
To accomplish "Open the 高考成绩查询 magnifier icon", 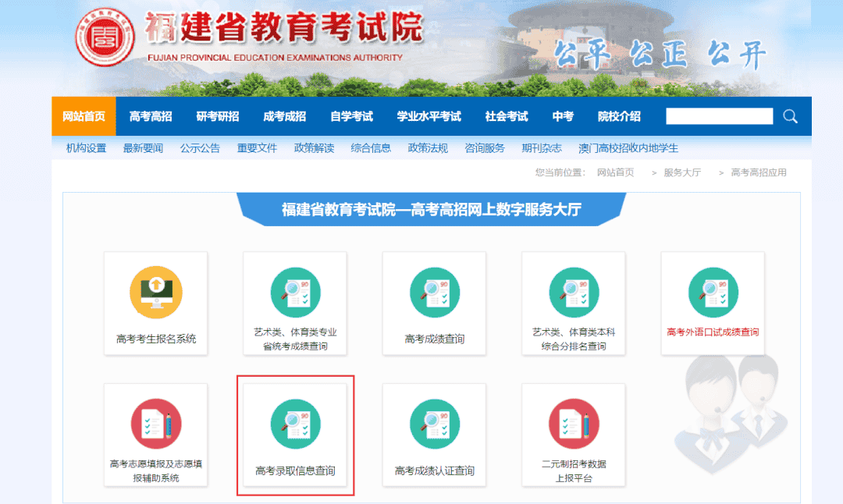I will coord(435,293).
